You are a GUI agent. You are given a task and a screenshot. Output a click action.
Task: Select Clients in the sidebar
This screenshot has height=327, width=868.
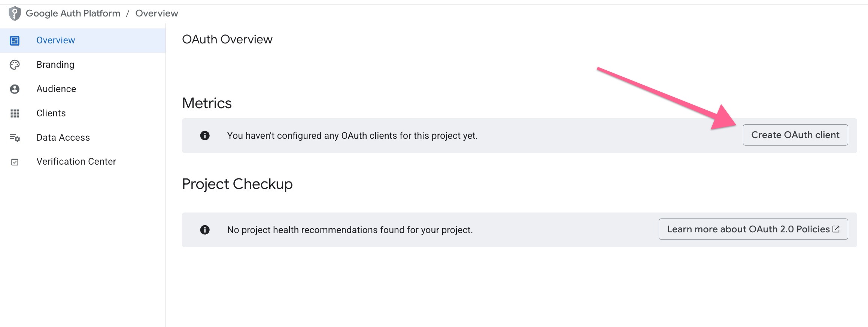51,113
